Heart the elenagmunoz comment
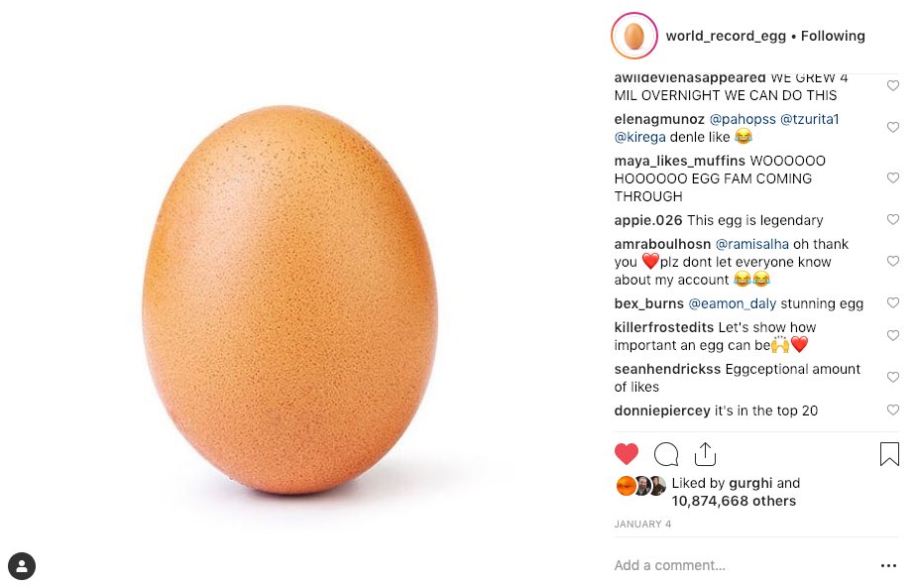Image resolution: width=916 pixels, height=588 pixels. 893,128
